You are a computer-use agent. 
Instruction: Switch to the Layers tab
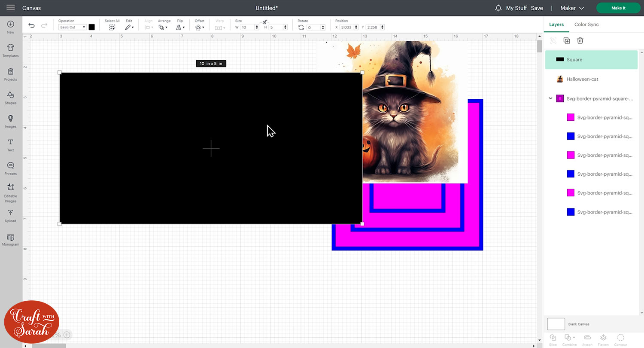pos(556,24)
